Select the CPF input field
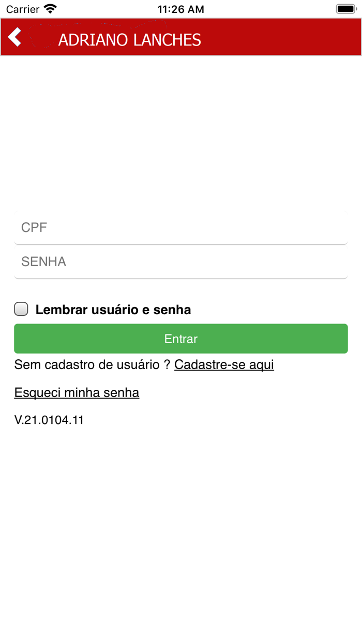 [x=180, y=227]
